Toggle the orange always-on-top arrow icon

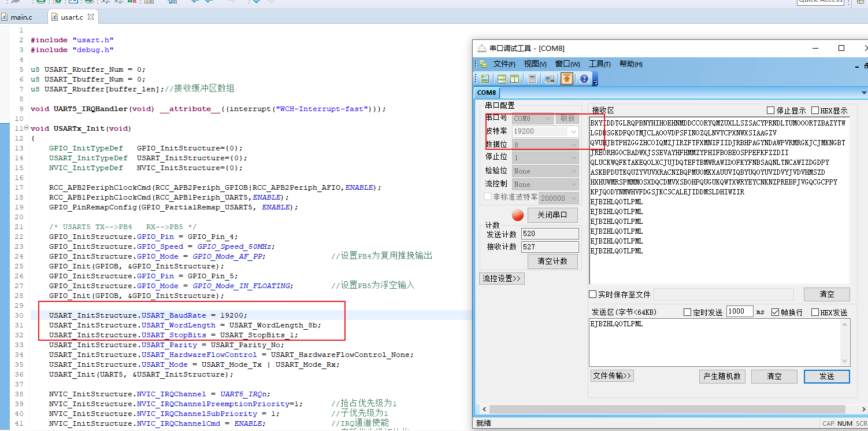[x=567, y=79]
